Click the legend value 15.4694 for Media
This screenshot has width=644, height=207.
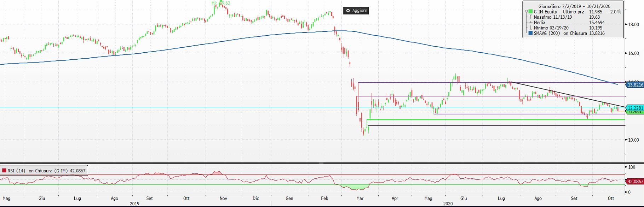(598, 23)
